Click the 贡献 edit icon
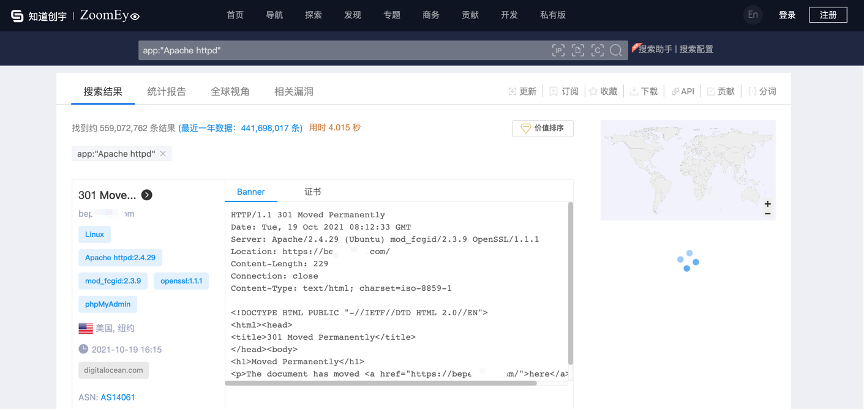The image size is (864, 410). point(711,91)
